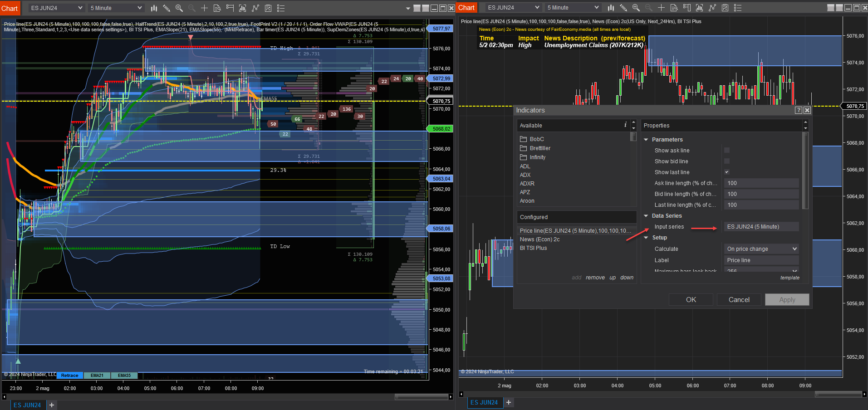Click the info 'i' icon in Available panel
868x410 pixels.
tap(625, 125)
